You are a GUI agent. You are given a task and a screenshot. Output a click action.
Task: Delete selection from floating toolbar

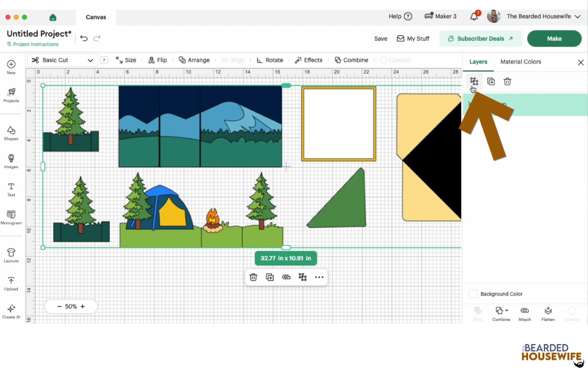[x=253, y=277]
